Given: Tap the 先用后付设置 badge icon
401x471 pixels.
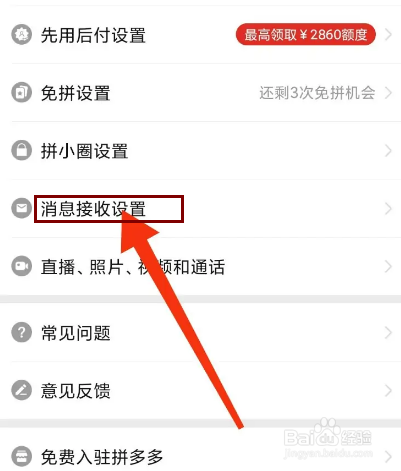Looking at the screenshot, I should (22, 34).
